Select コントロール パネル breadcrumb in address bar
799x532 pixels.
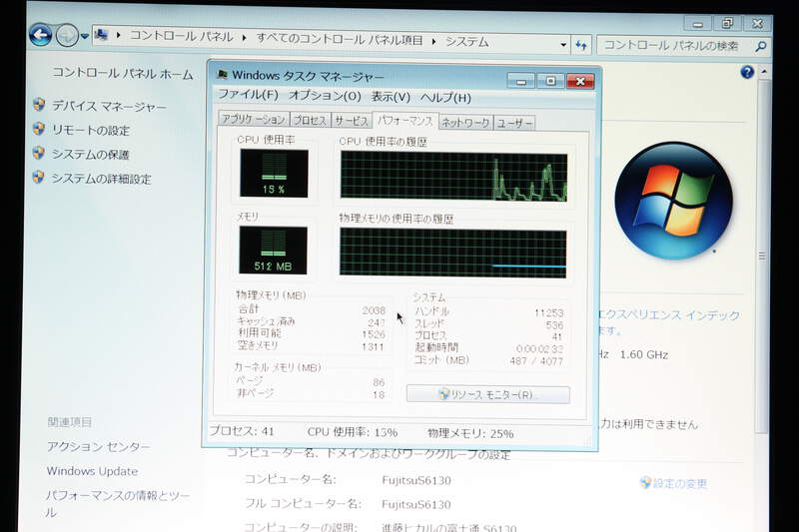pos(182,36)
